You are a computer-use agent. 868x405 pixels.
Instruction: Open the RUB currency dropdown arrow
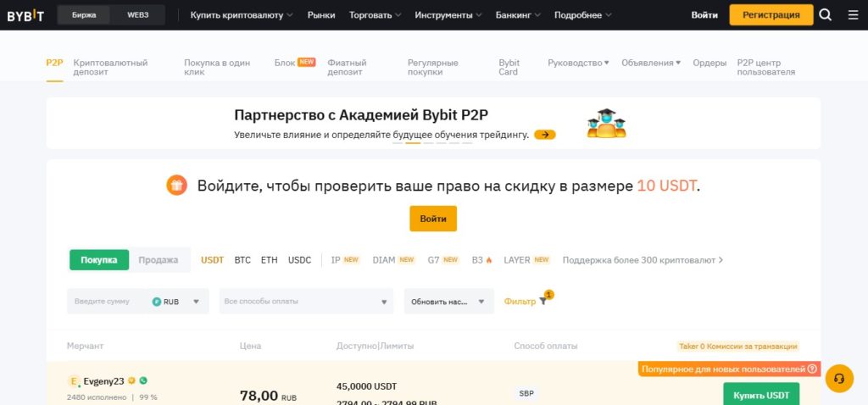click(x=196, y=302)
